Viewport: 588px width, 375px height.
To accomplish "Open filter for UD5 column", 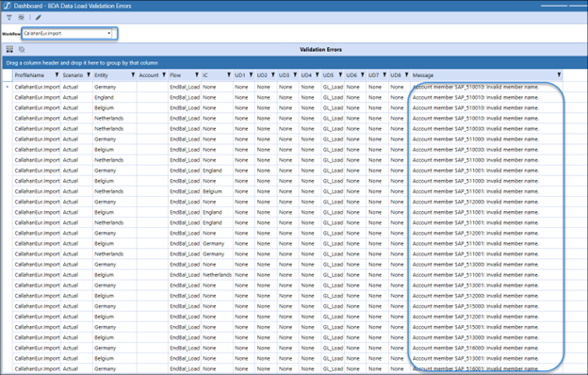I will click(x=340, y=75).
